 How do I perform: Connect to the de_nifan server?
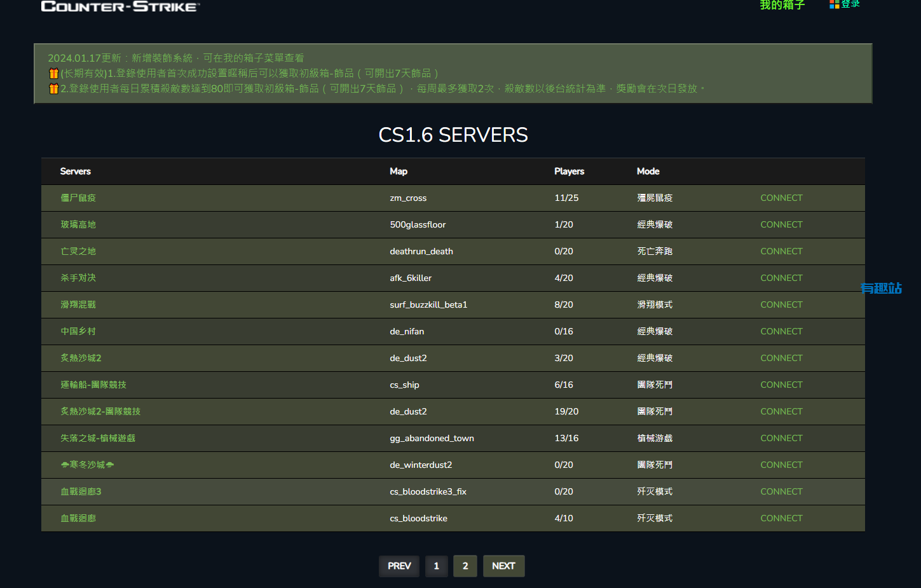click(781, 331)
